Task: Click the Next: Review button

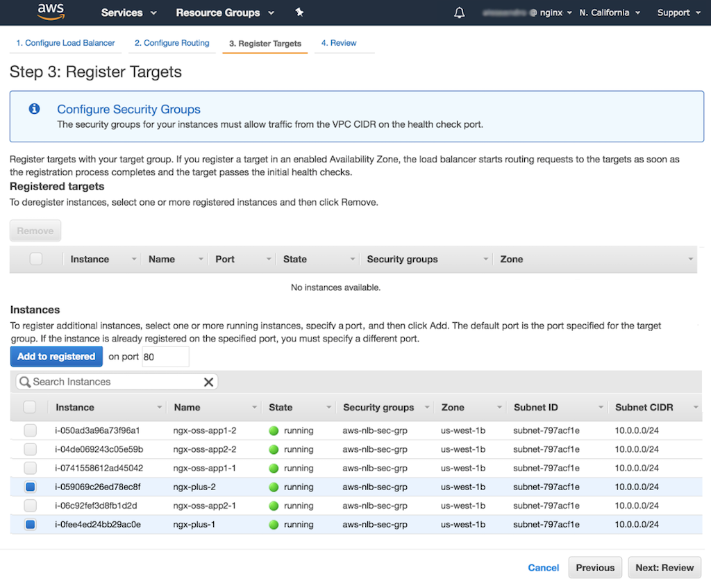Action: click(x=664, y=567)
